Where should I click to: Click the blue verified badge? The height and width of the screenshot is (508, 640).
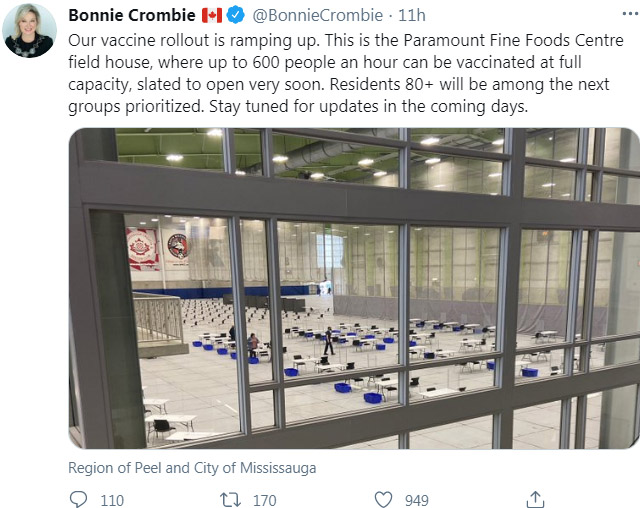coord(237,15)
